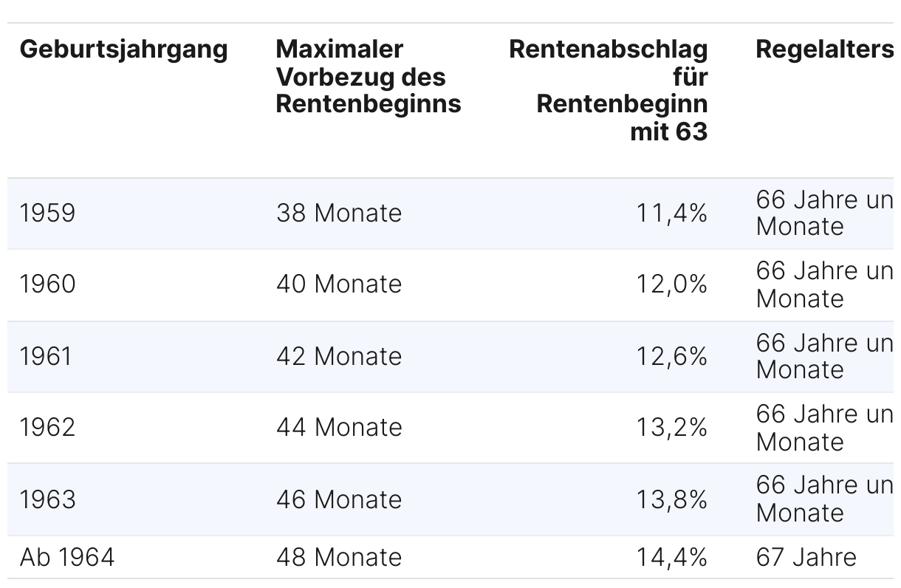Select the 1960 birth year cell

coord(47,284)
